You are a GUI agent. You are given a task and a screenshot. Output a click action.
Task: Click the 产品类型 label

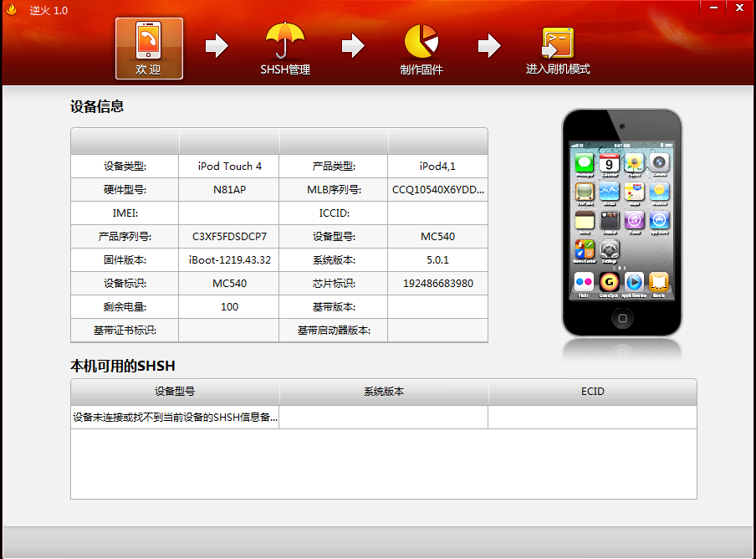click(334, 167)
